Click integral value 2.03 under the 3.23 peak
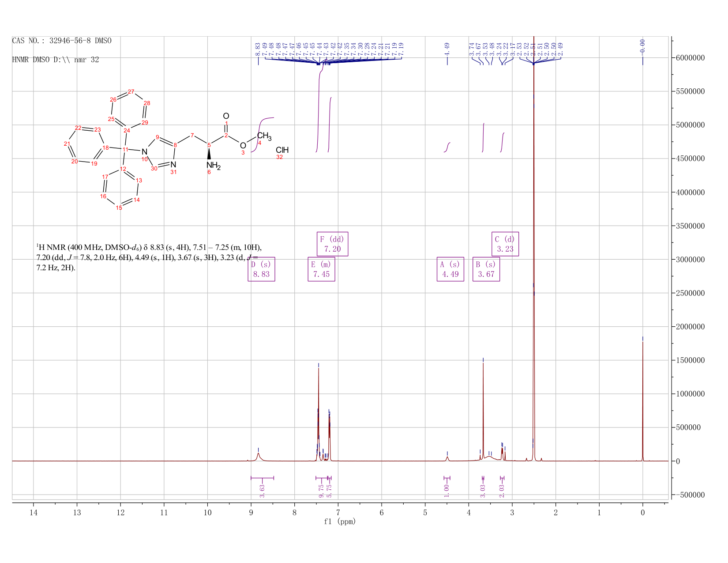 [x=502, y=491]
